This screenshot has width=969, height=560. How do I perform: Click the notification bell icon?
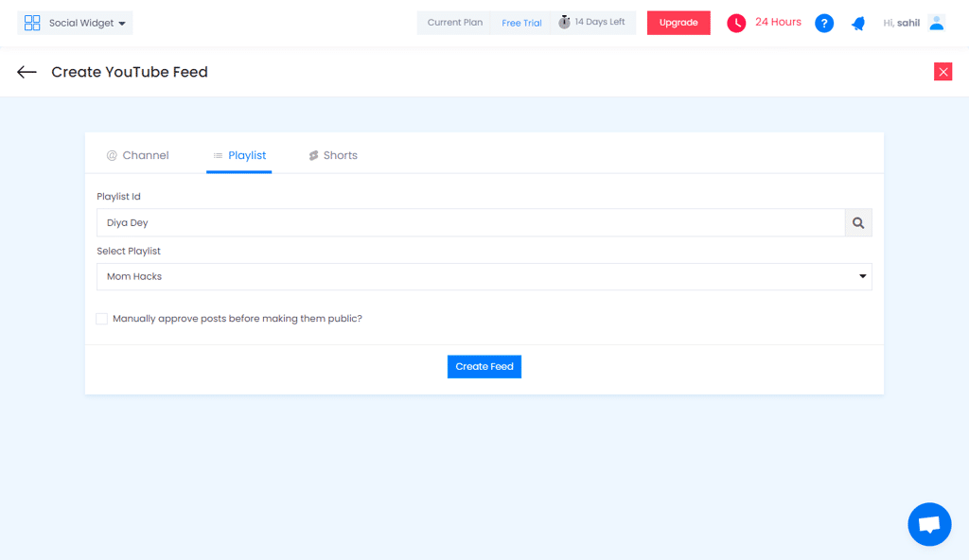(x=857, y=23)
